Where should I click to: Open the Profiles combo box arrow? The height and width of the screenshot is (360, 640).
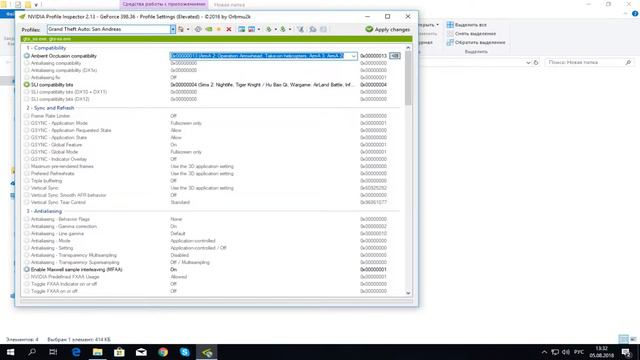click(173, 29)
